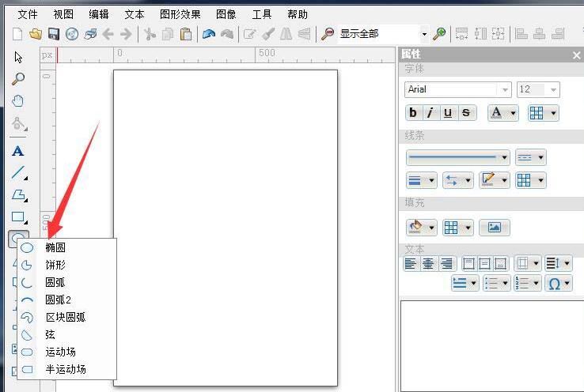The width and height of the screenshot is (584, 392).
Task: Toggle bold text formatting
Action: (413, 113)
